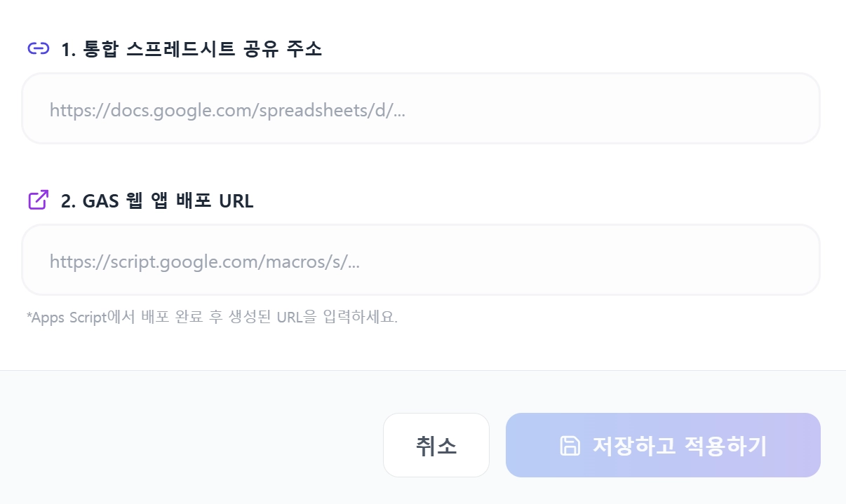Click the script.google.com/macros placeholder text
Viewport: 846px width, 504px height.
tap(204, 262)
